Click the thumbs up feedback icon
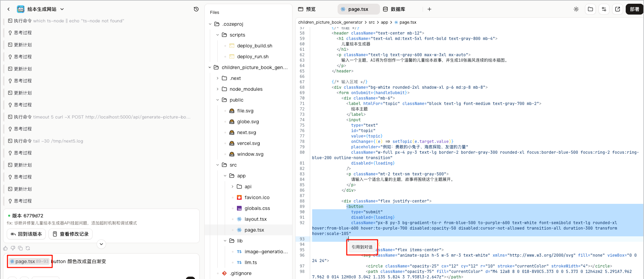644x279 pixels. point(5,248)
